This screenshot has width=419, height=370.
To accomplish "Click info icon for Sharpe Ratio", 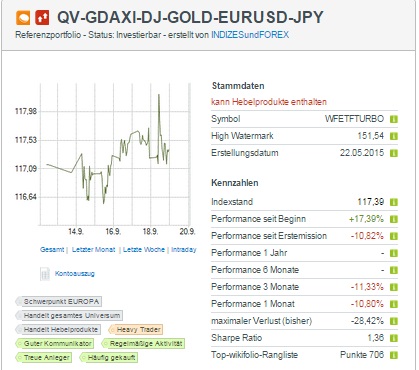I will click(394, 338).
